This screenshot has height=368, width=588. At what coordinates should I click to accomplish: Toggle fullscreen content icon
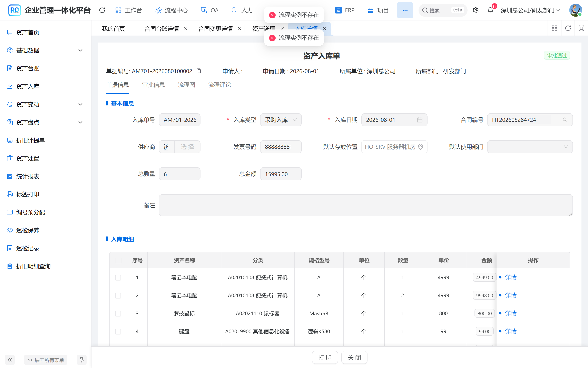point(581,28)
